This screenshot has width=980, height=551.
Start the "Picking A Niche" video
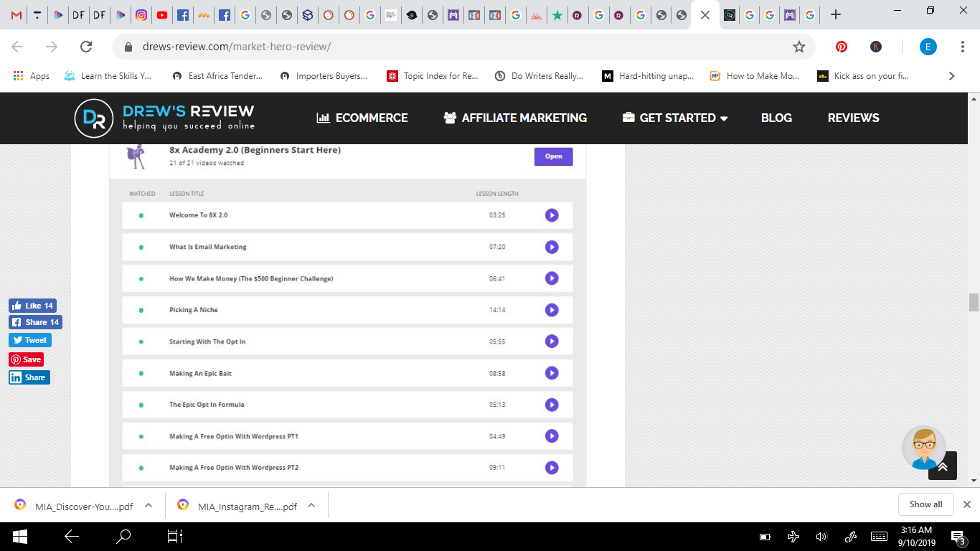551,310
